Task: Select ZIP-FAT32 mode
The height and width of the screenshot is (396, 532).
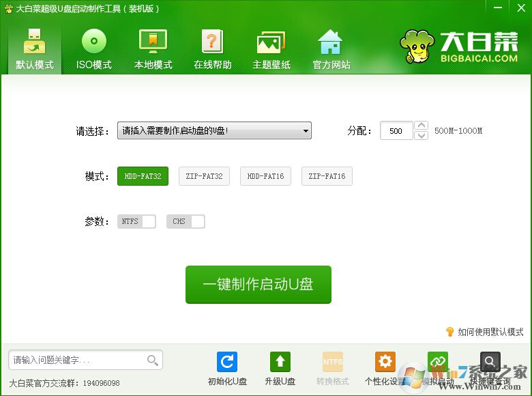Action: (204, 176)
